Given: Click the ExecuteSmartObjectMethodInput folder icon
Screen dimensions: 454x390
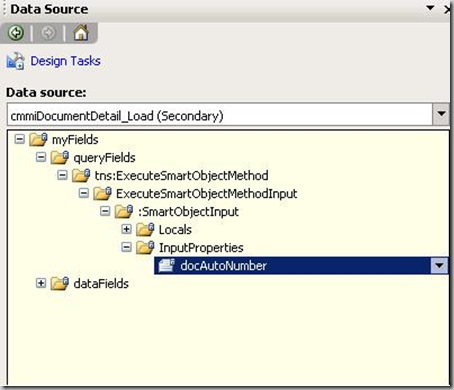Looking at the screenshot, I should click(x=102, y=193).
